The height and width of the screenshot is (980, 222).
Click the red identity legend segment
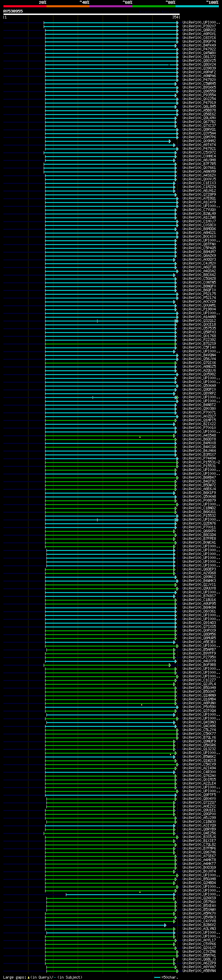25,6
